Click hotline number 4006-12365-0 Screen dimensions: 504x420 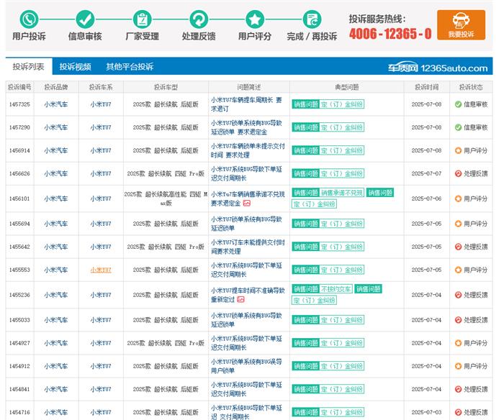(x=390, y=33)
